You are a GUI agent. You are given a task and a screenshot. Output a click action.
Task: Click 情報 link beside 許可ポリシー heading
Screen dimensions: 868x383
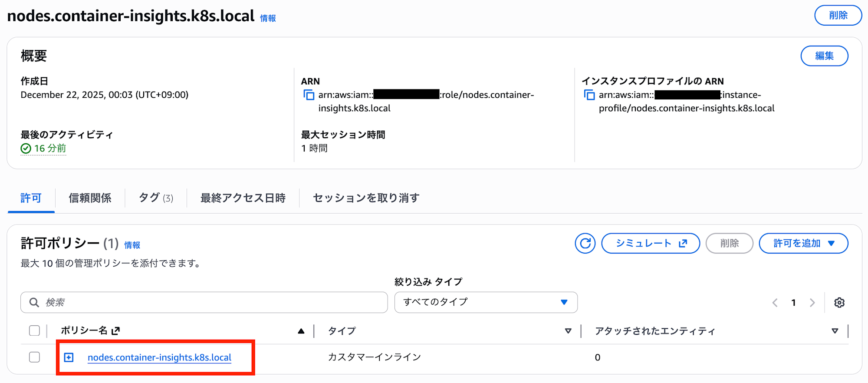point(132,245)
